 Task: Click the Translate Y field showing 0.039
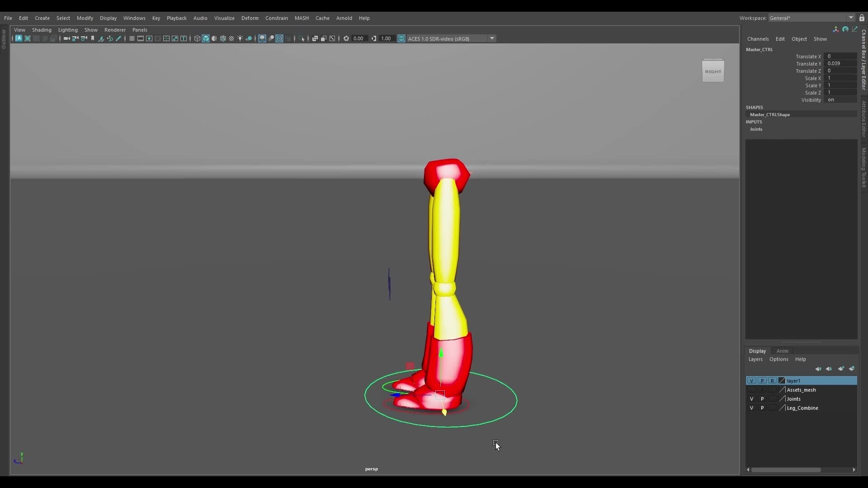pyautogui.click(x=840, y=63)
